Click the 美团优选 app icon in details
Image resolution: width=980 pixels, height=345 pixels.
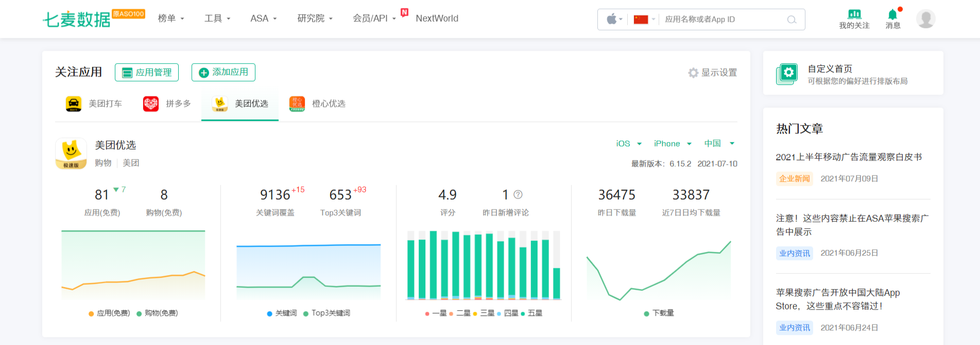point(71,153)
